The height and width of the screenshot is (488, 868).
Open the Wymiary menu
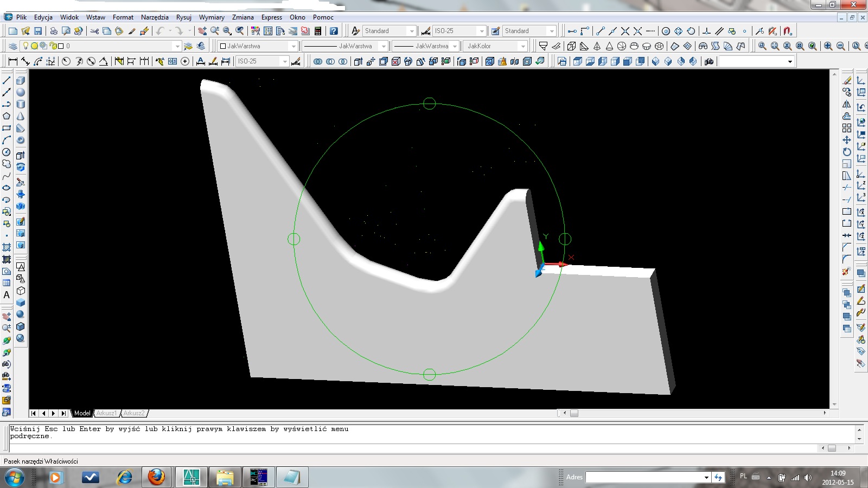point(212,17)
